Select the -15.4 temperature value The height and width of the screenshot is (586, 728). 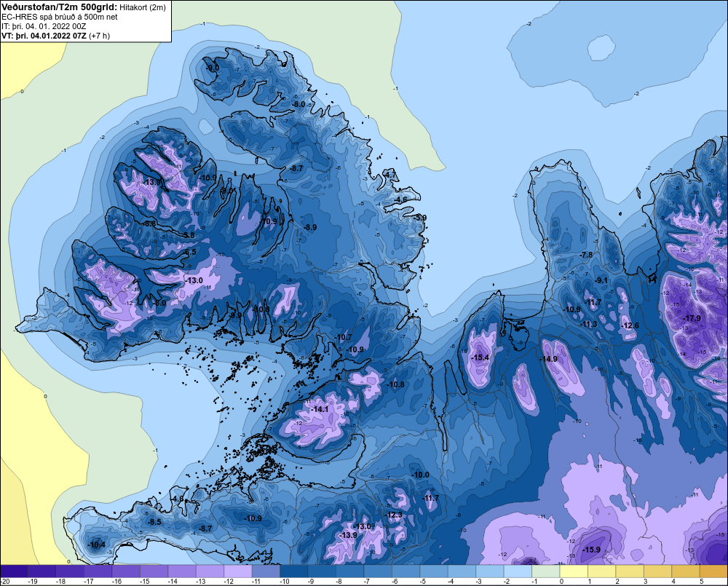480,357
